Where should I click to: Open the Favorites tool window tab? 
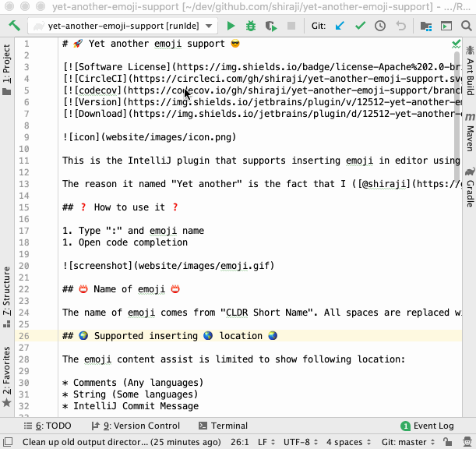pyautogui.click(x=7, y=377)
